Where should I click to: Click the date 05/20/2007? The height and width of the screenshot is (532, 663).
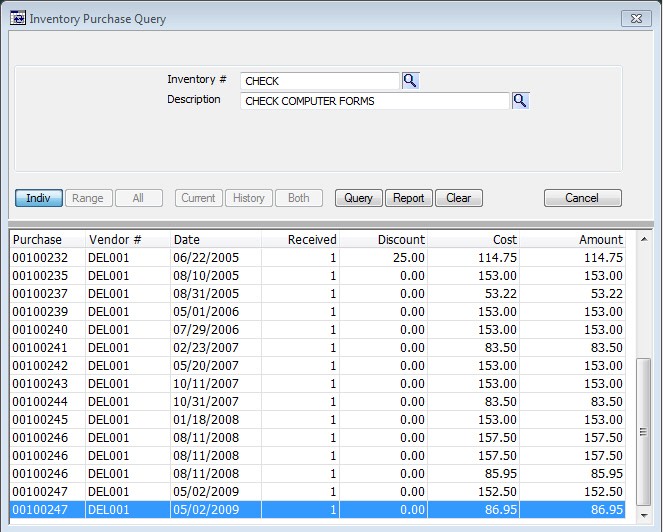(206, 365)
